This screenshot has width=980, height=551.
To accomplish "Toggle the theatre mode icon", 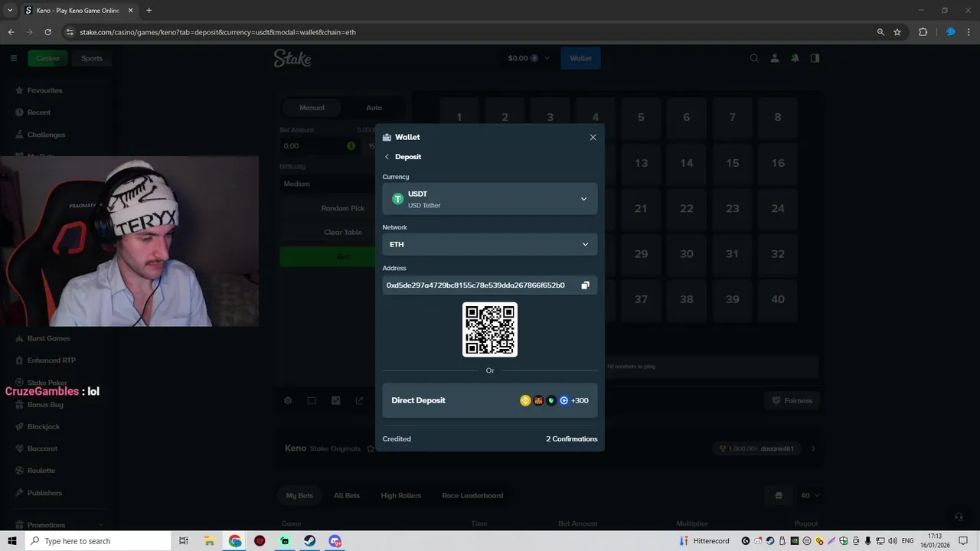I will pyautogui.click(x=312, y=400).
